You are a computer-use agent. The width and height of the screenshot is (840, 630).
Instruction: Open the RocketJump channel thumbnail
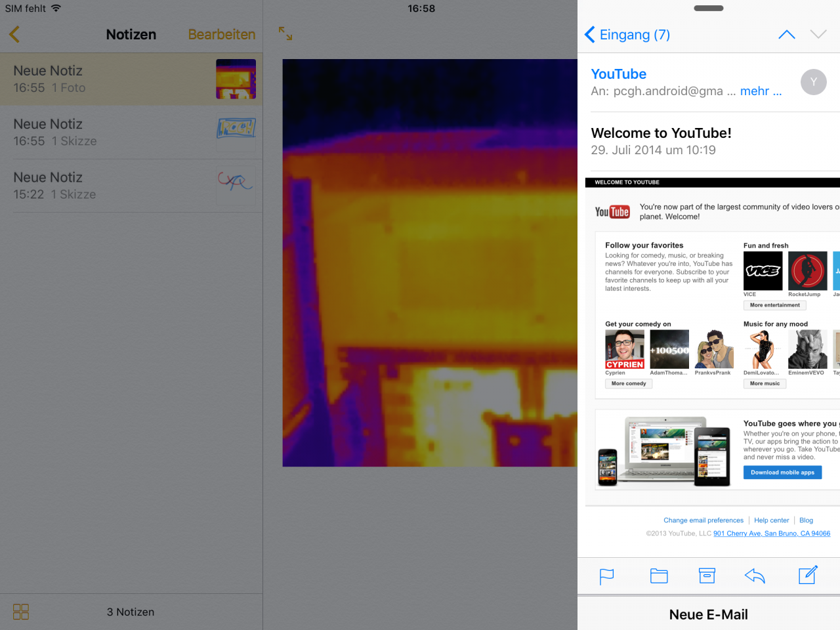(x=808, y=270)
